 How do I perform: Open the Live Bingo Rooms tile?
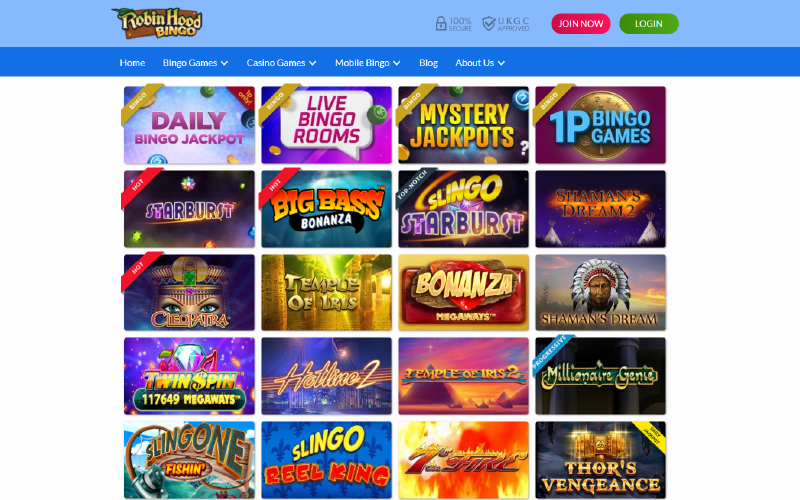pyautogui.click(x=327, y=125)
